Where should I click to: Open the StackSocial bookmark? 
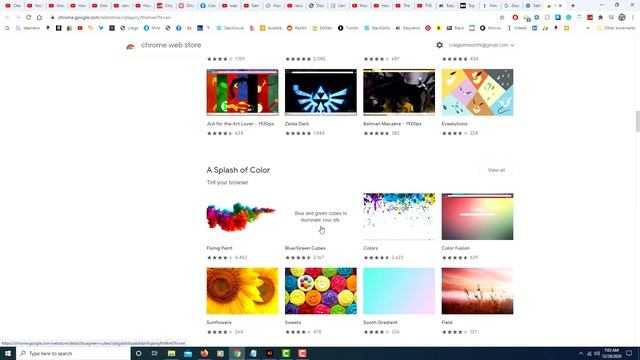tap(230, 28)
